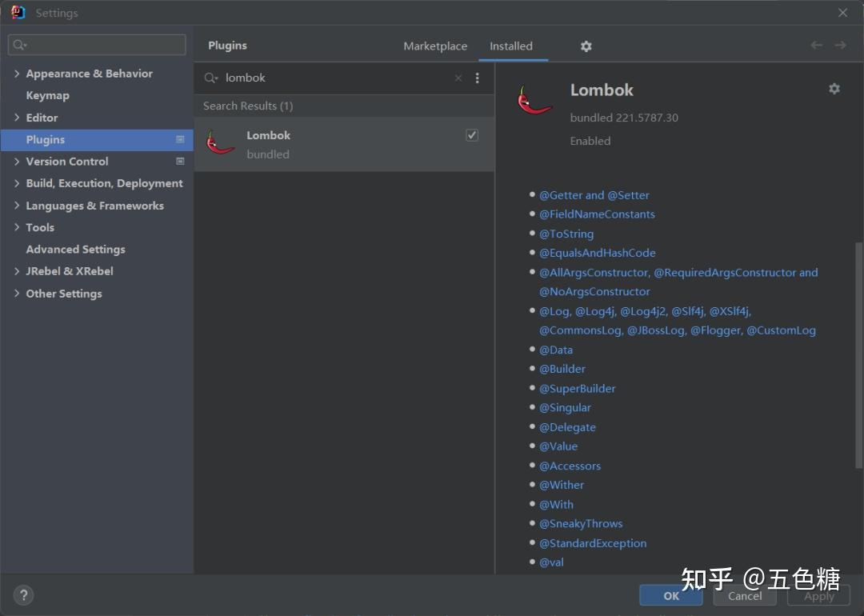The image size is (864, 616).
Task: Open the @EqualsAndHashCode link
Action: point(598,253)
